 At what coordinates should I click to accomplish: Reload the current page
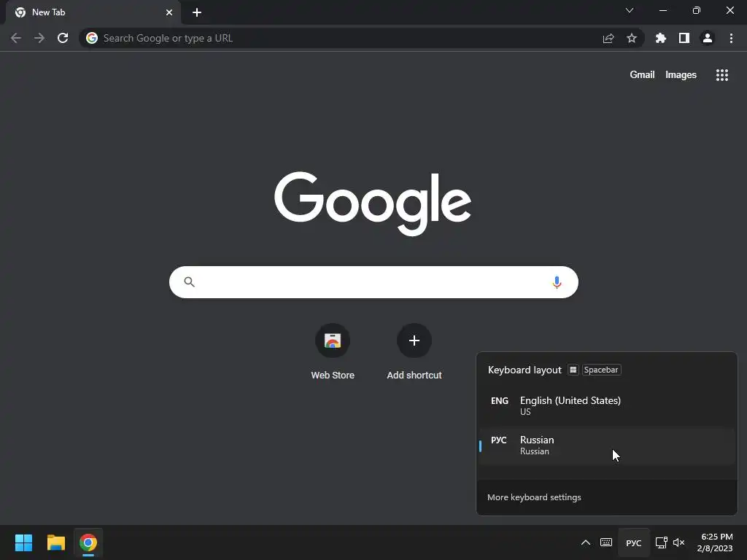coord(63,38)
